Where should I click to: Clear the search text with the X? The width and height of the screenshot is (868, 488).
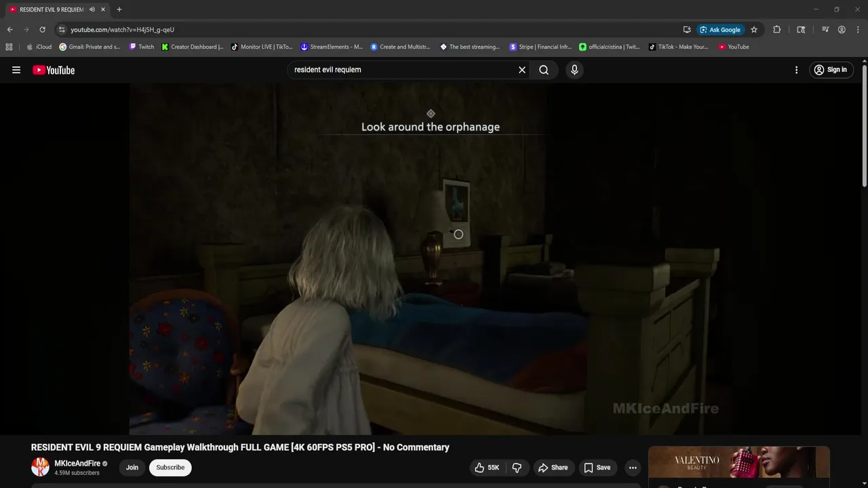click(x=522, y=70)
